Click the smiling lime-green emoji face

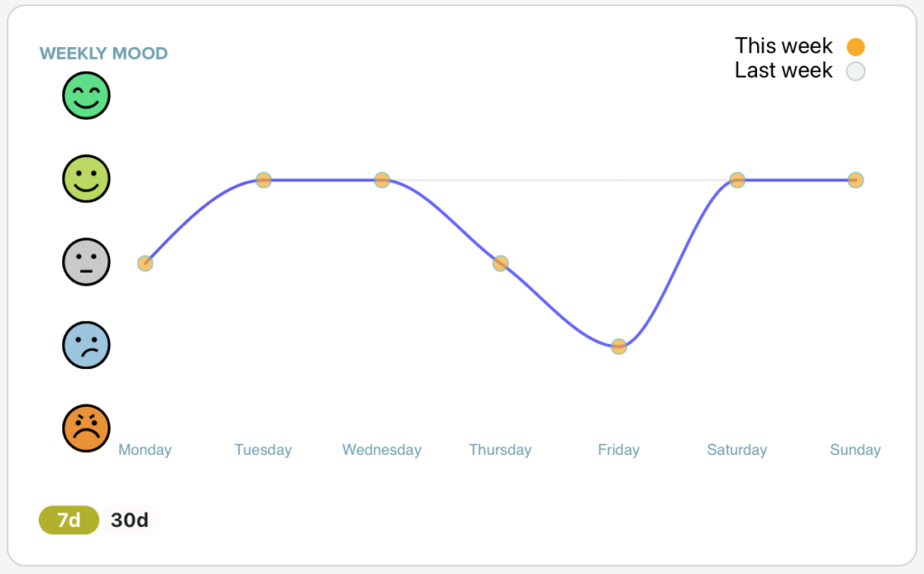(86, 179)
